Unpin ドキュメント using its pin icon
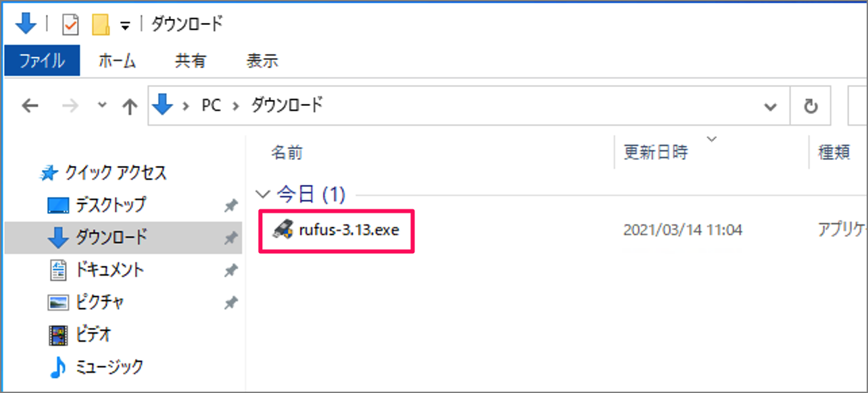The height and width of the screenshot is (393, 868). pyautogui.click(x=230, y=270)
